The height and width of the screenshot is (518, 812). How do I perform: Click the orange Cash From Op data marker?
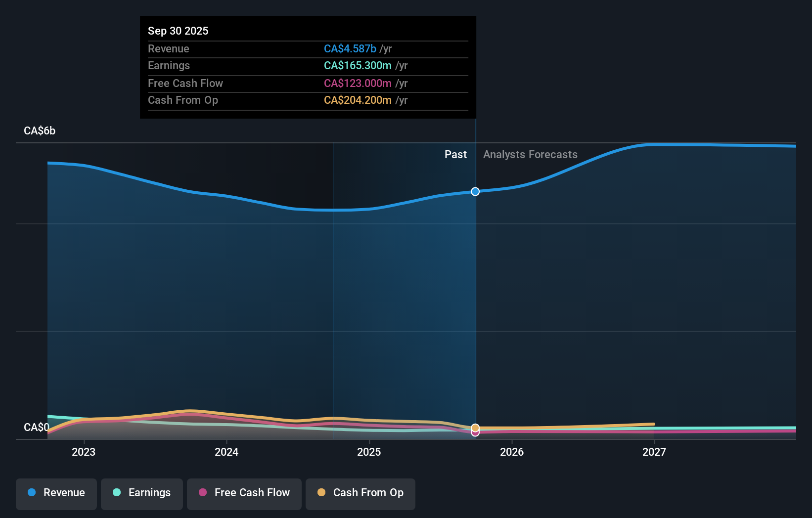coord(475,428)
